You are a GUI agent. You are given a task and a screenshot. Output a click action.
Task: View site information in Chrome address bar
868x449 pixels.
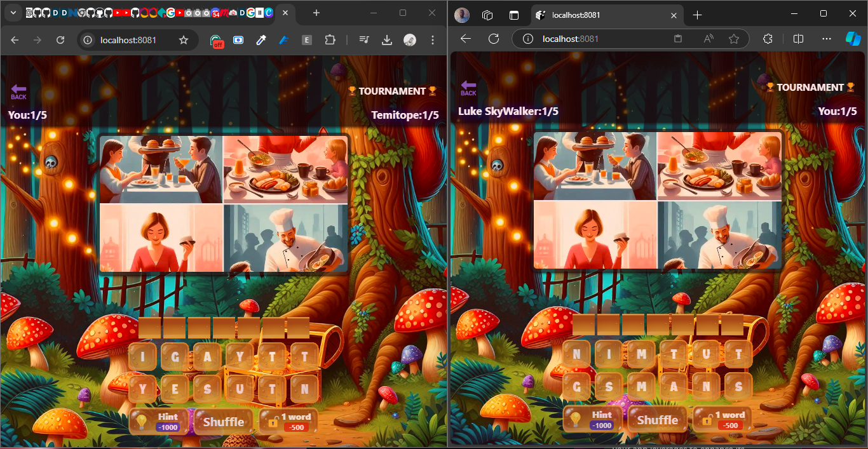click(x=89, y=40)
